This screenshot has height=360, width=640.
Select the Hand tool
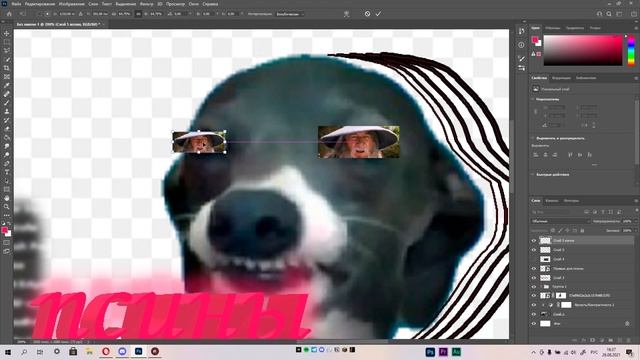click(x=7, y=198)
